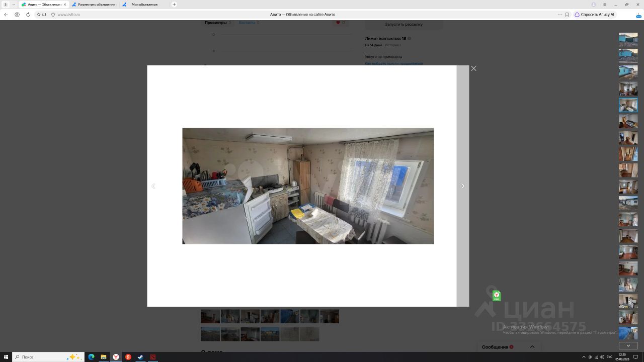Close the photo lightbox with the X icon
The height and width of the screenshot is (362, 644).
[x=473, y=68]
